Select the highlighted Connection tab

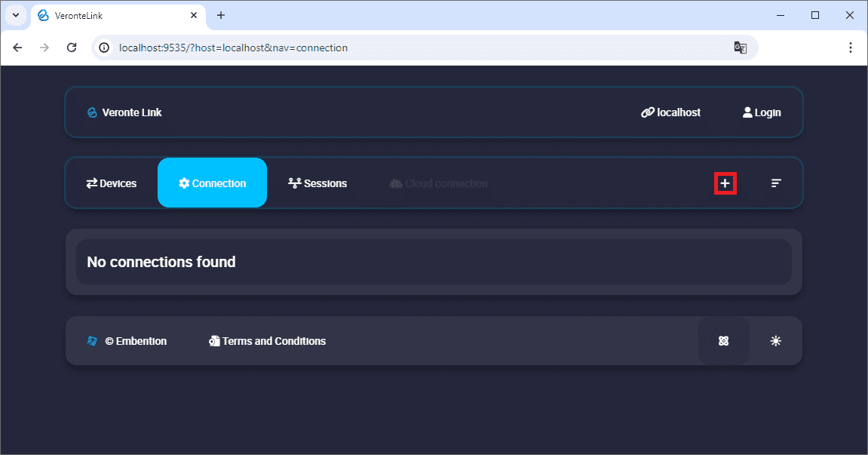(x=212, y=183)
